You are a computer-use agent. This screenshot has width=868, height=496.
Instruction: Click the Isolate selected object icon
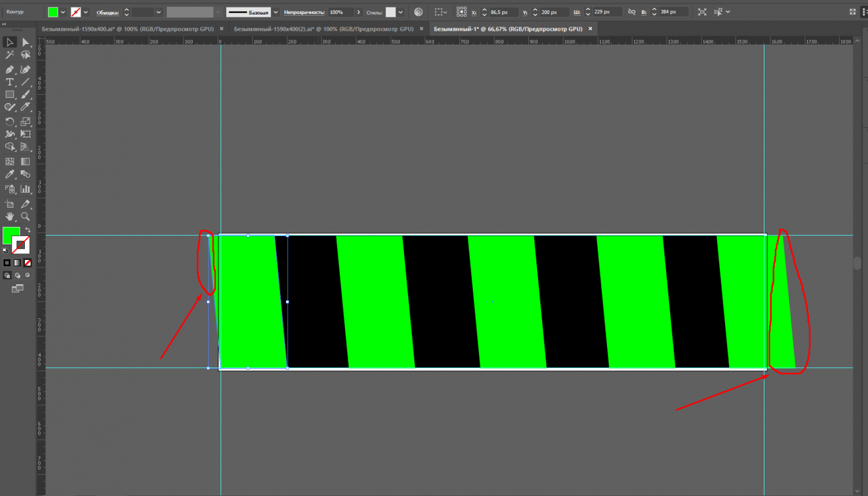click(x=702, y=12)
